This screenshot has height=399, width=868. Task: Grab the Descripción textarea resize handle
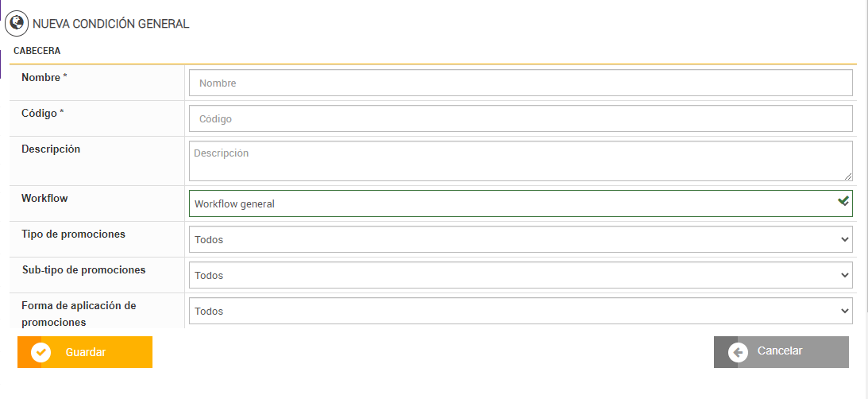tap(848, 176)
